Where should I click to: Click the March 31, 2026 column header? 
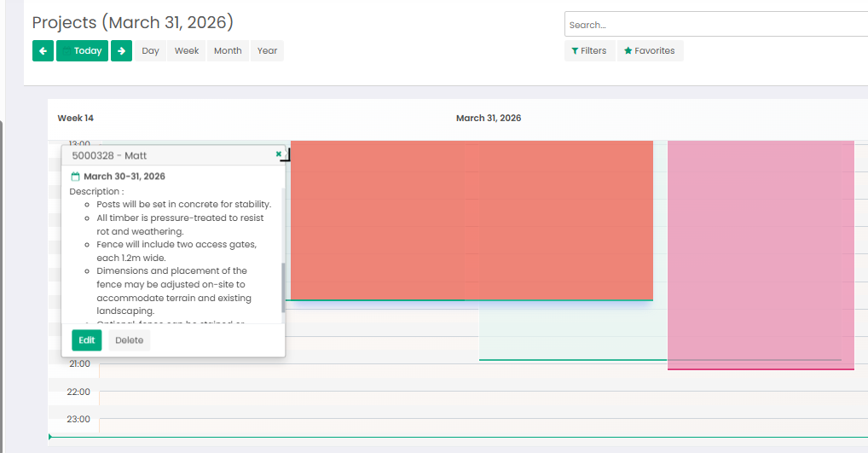[488, 119]
